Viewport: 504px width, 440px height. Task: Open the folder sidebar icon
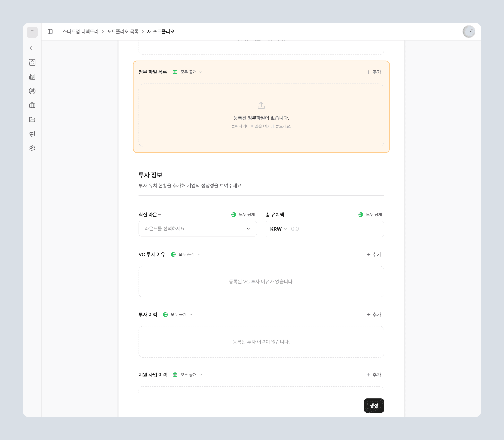(x=32, y=119)
